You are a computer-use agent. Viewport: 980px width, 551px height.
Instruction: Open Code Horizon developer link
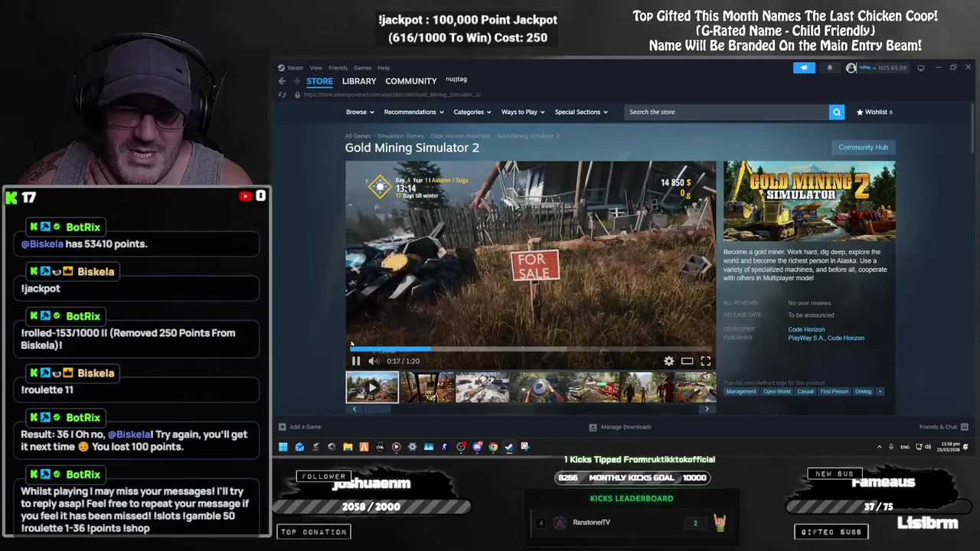pos(806,329)
